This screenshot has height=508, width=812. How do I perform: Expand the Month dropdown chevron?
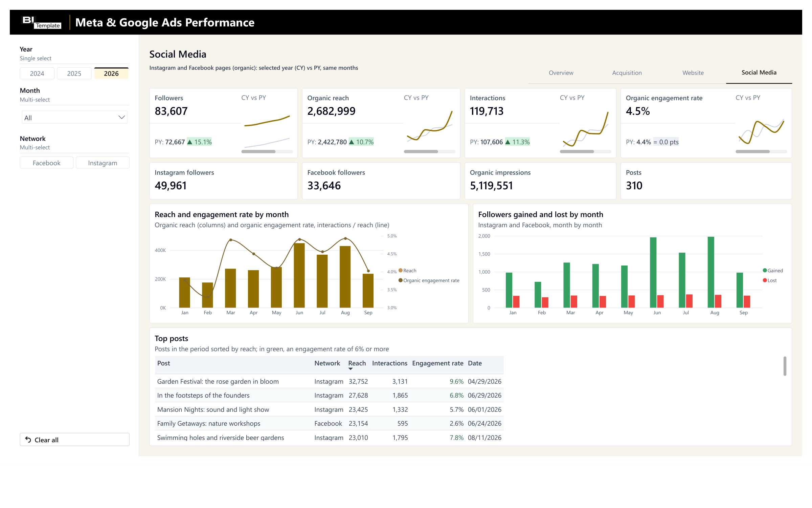point(121,118)
